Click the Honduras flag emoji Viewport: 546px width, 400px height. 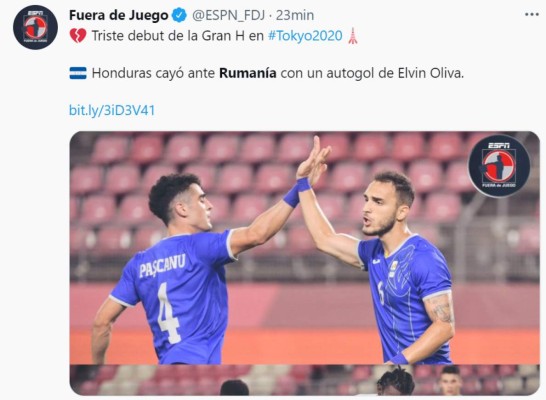tap(78, 73)
